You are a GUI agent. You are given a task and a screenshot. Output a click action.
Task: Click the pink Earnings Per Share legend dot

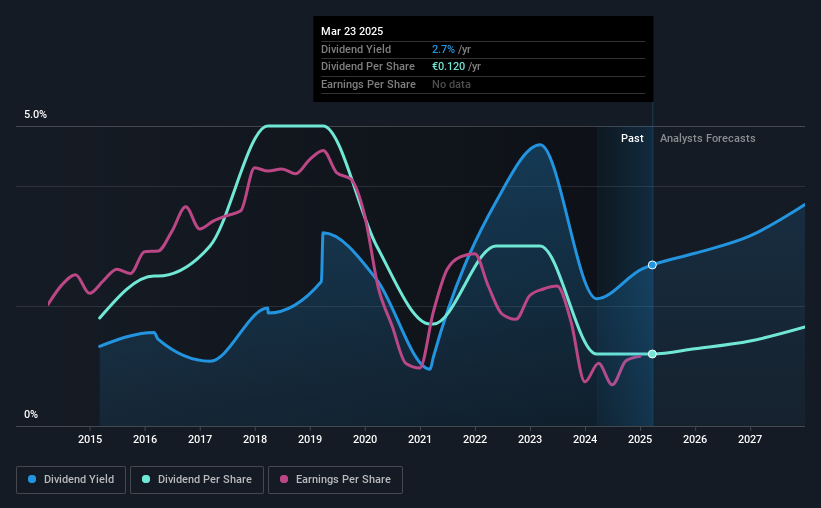click(x=284, y=479)
